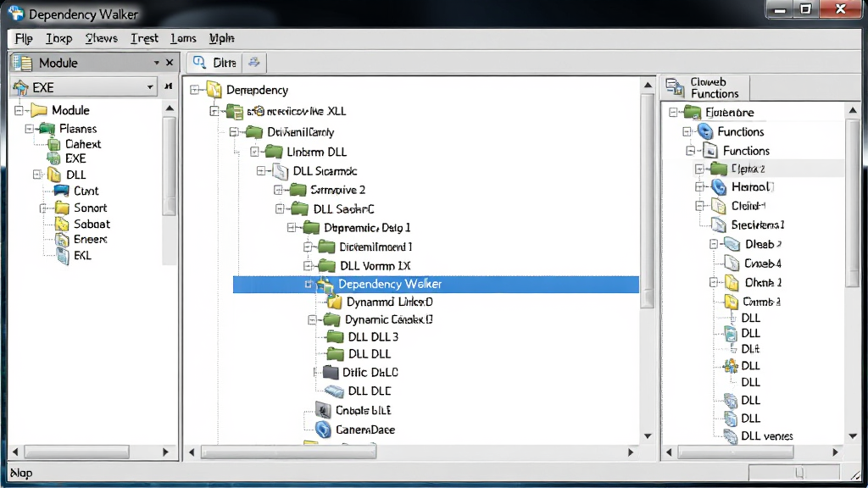Open the Trest menu
Screen dimensions: 868x488
[144, 38]
